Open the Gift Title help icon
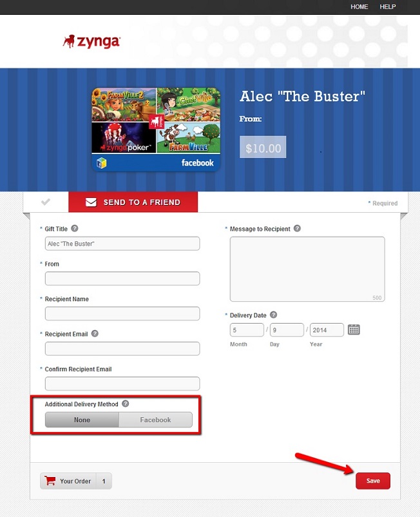 tap(75, 228)
